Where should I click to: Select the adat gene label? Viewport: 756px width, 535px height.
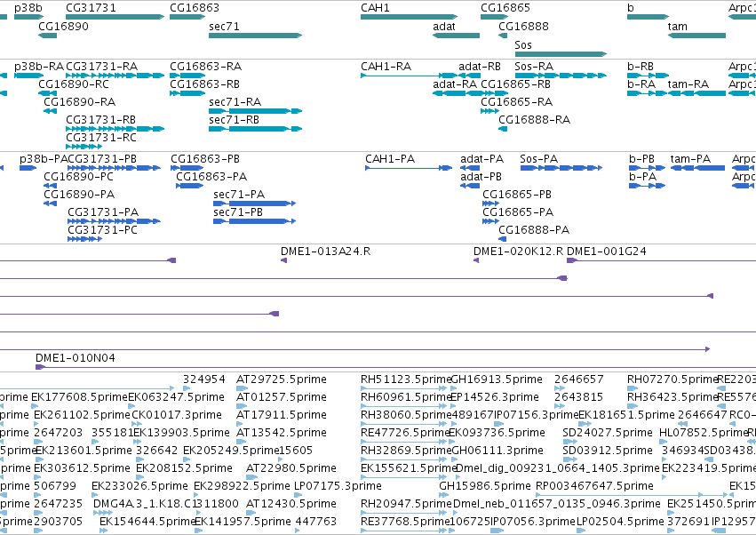click(444, 26)
